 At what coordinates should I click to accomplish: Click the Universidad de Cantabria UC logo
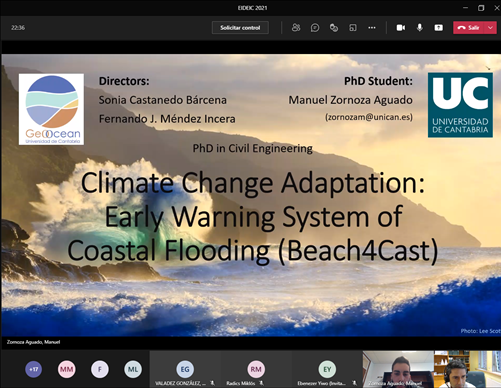coord(460,105)
